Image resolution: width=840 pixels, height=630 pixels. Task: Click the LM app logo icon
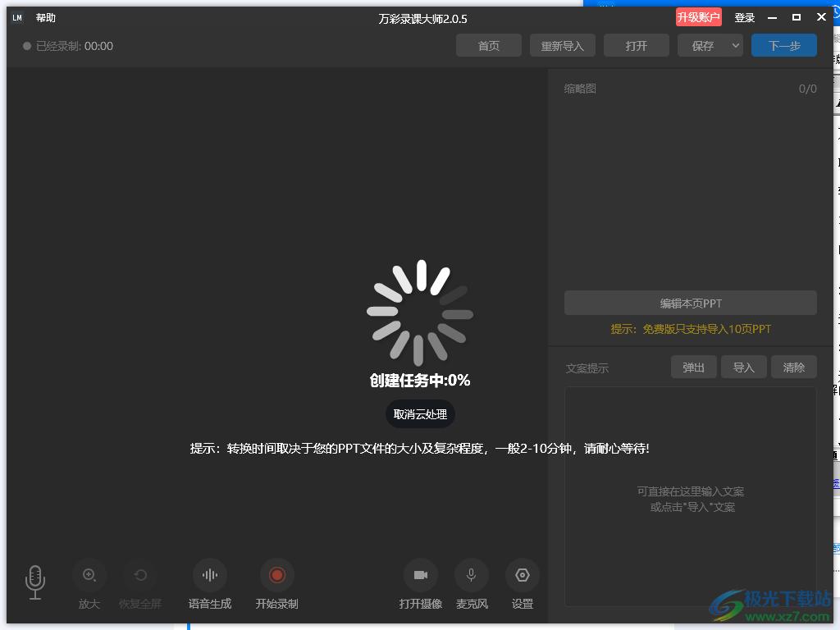click(17, 18)
